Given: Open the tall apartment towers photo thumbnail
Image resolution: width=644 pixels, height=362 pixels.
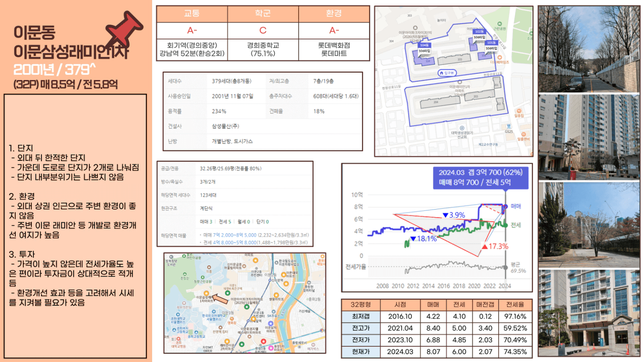Looking at the screenshot, I should coord(589,137).
